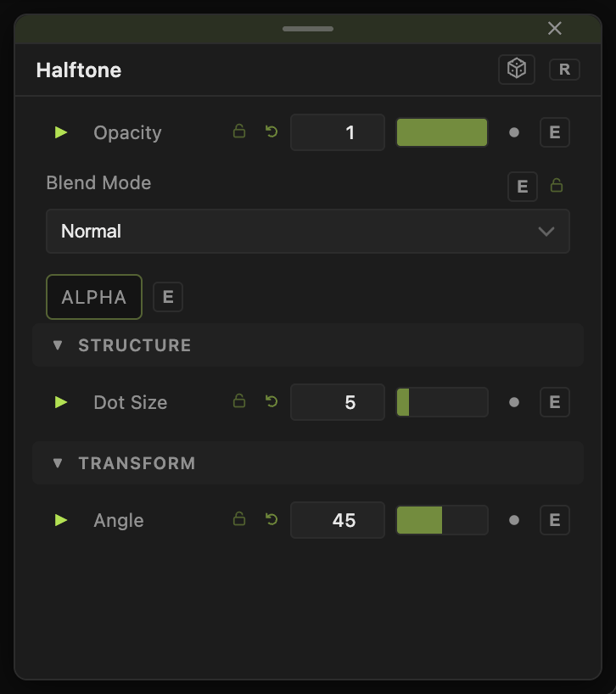Screen dimensions: 616x694
Task: Click the R reset button in header
Action: (564, 70)
